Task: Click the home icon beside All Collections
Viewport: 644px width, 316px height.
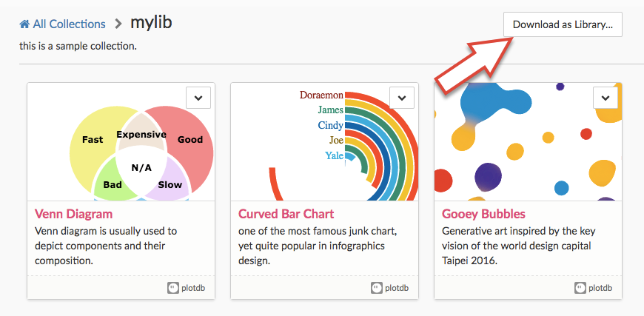Action: point(24,24)
